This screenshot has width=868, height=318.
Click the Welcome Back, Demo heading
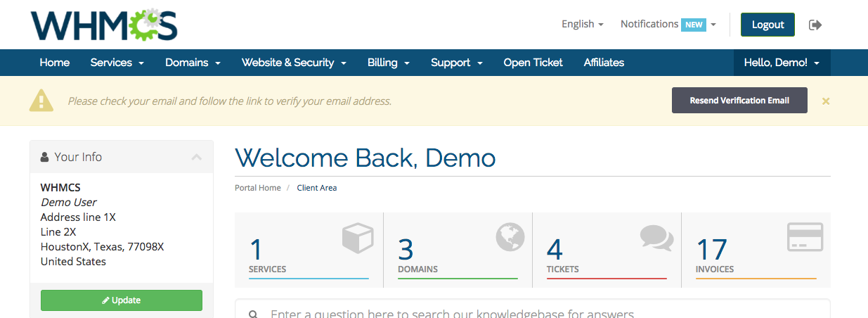(x=365, y=158)
